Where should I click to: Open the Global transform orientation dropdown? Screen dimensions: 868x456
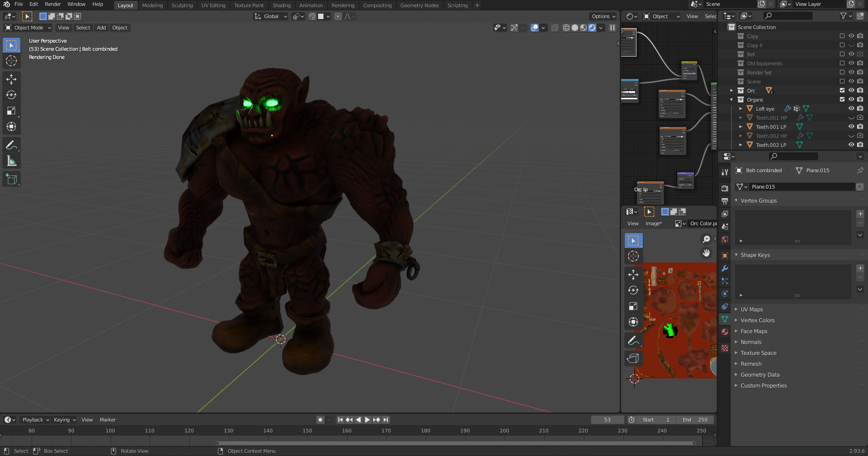270,16
